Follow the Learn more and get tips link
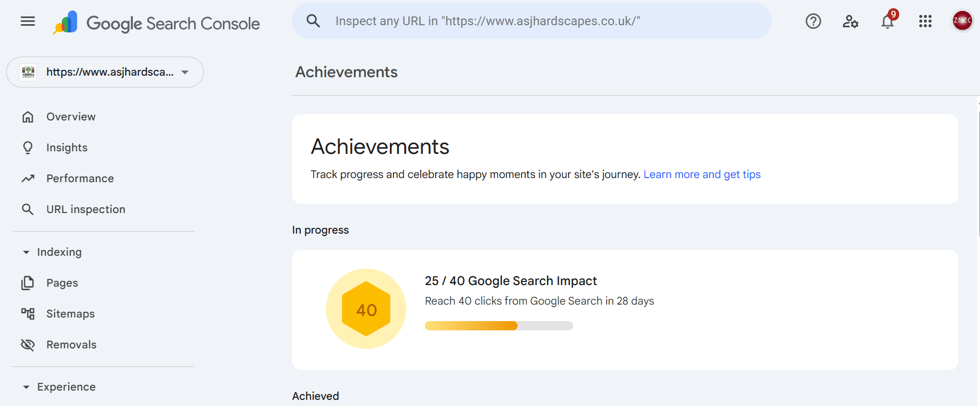 [x=701, y=174]
